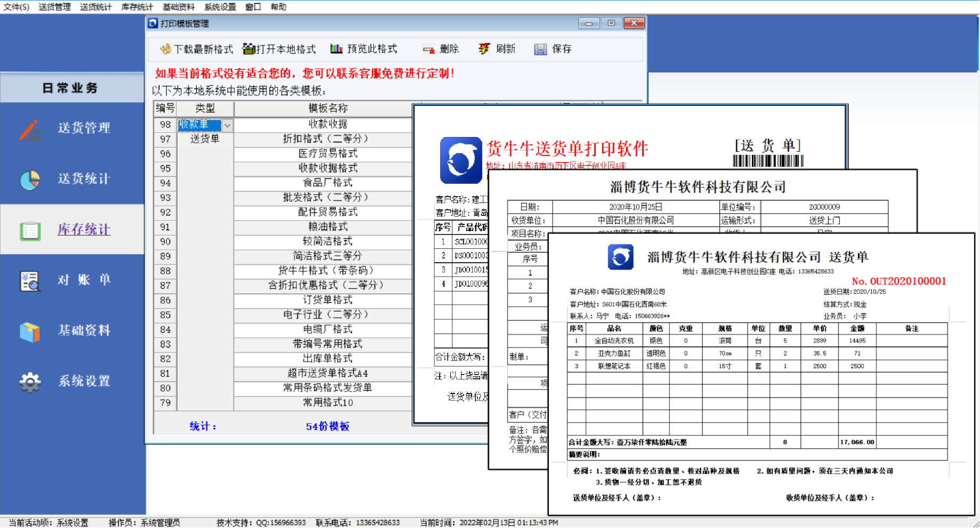
Task: Click the 送货单 type cell in row 97
Action: point(205,139)
